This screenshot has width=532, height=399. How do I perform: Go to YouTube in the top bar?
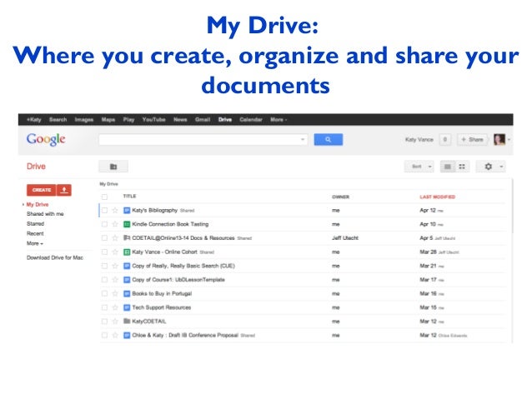[153, 120]
